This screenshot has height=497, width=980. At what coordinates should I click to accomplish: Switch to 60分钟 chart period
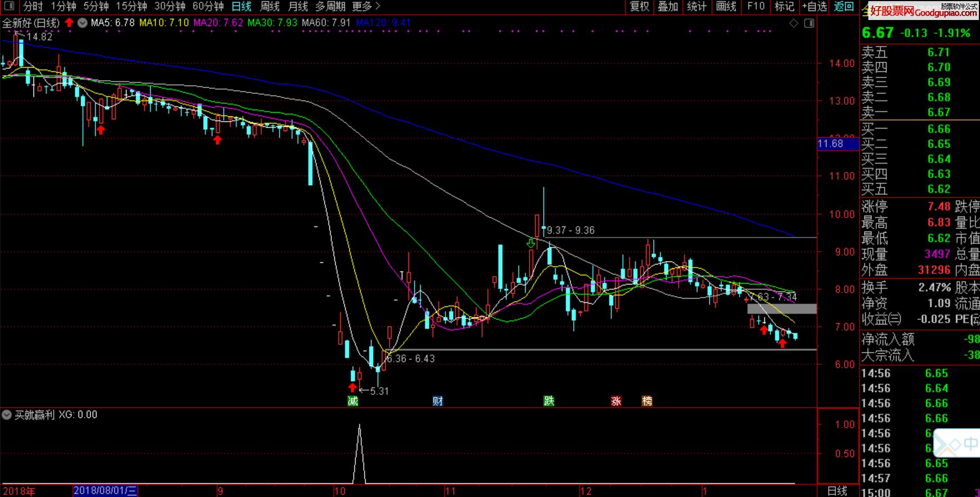pyautogui.click(x=208, y=7)
